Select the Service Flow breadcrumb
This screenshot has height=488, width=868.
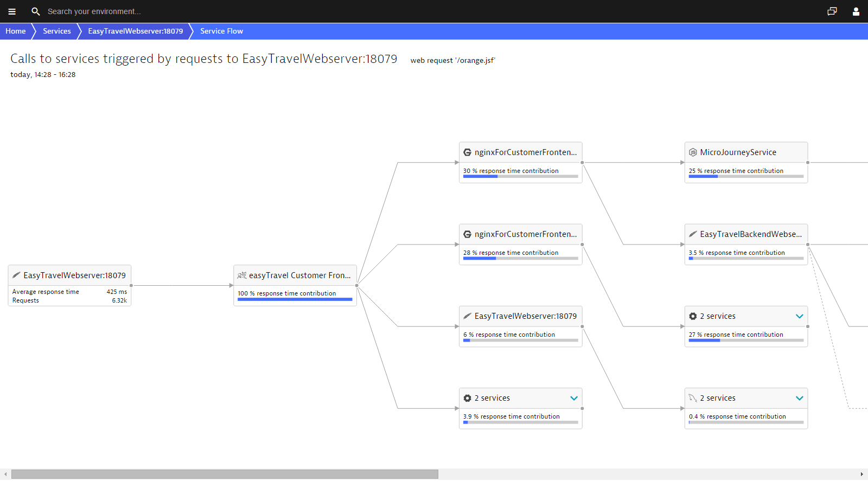[221, 31]
